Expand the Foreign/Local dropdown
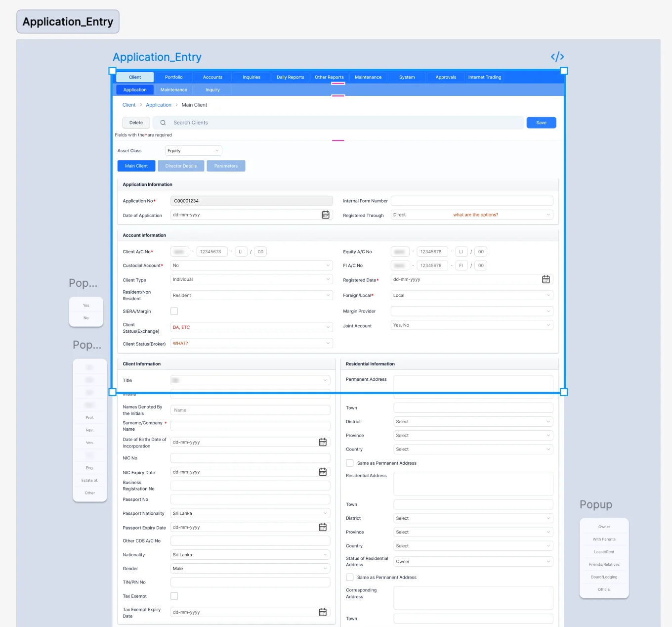 coord(472,295)
